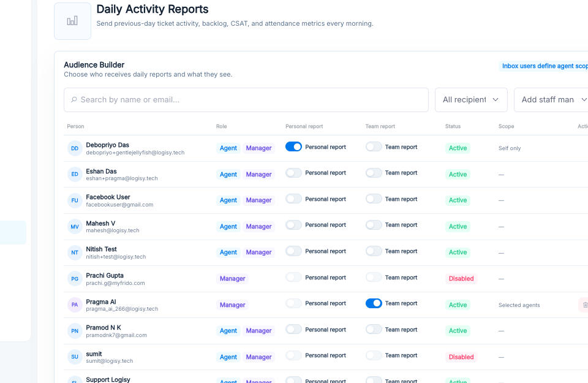Viewport: 588px width, 383px height.
Task: Click the name Eshan Das
Action: (x=101, y=171)
